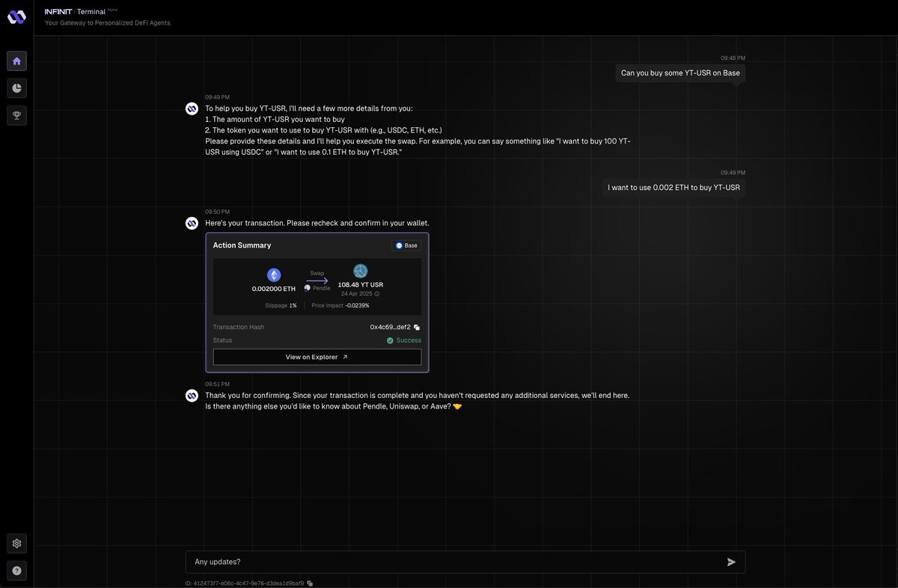Open the Home sidebar icon

pos(16,61)
